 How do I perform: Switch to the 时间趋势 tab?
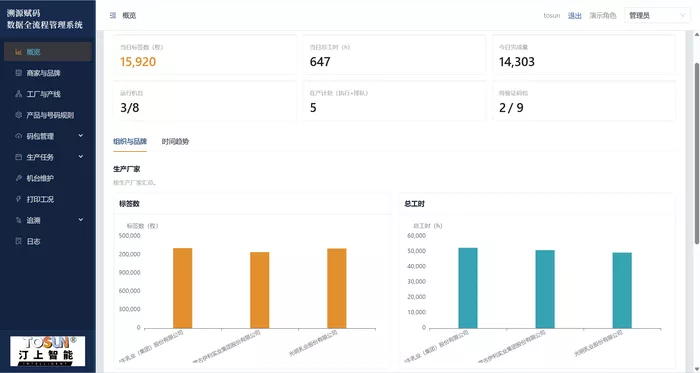[x=175, y=141]
